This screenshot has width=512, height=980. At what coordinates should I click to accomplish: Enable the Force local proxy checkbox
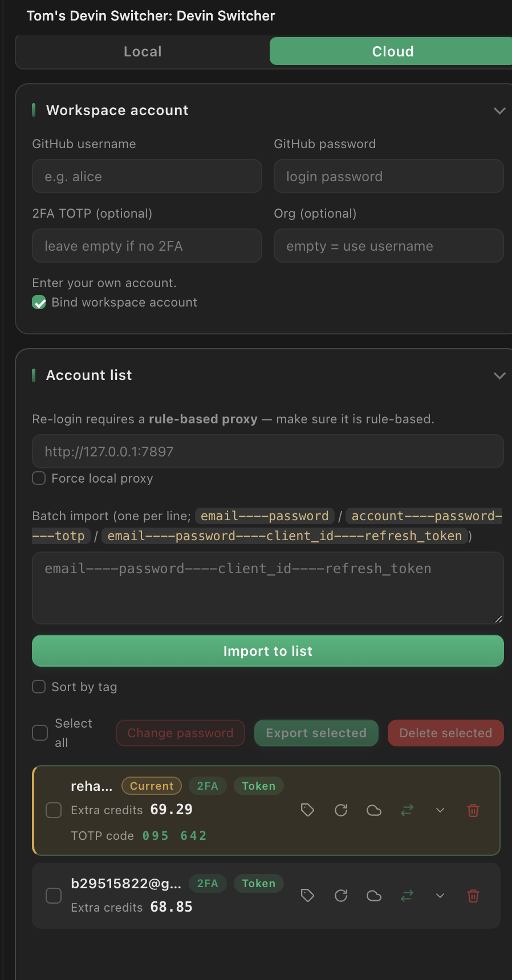[x=39, y=478]
